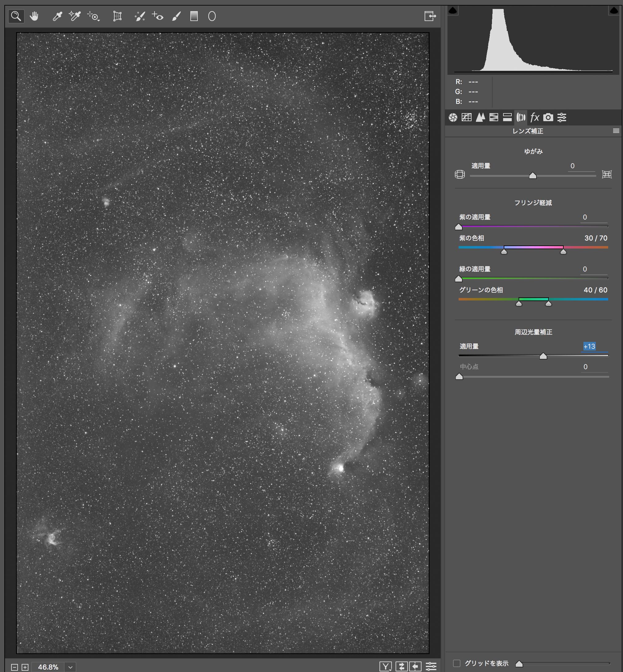Screen dimensions: 623x672
Task: Open the Tone Curve panel tab
Action: click(467, 117)
